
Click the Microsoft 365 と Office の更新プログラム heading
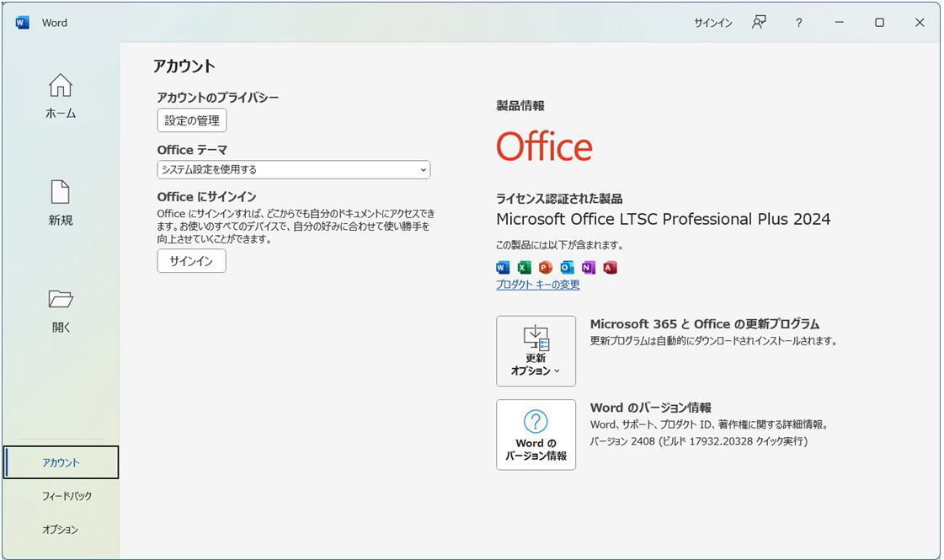704,324
